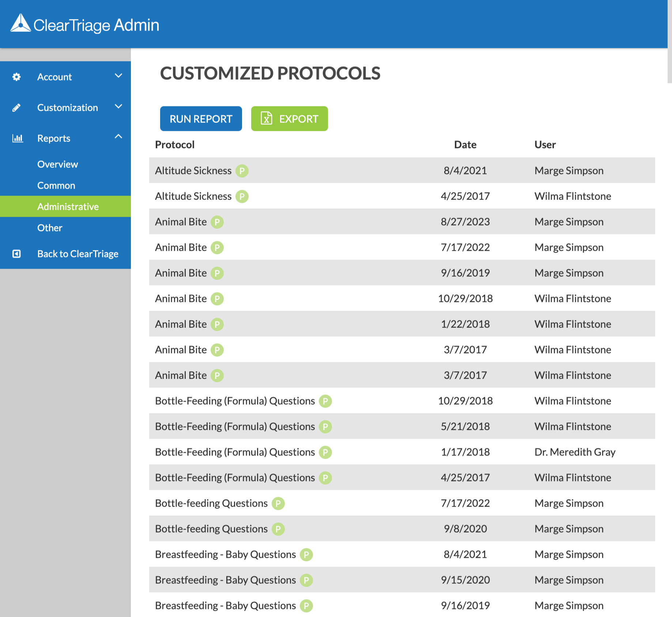Click P badge on Breastfeeding 9/16/2019 row
This screenshot has width=672, height=617.
click(306, 606)
